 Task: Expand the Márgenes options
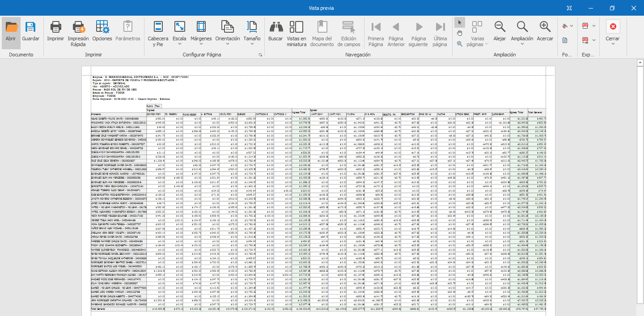tap(201, 44)
